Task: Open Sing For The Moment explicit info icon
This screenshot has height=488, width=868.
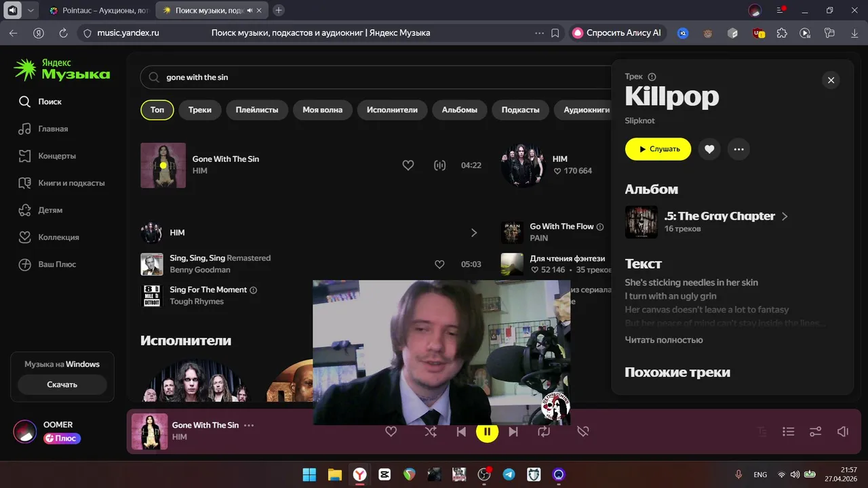Action: click(x=254, y=290)
